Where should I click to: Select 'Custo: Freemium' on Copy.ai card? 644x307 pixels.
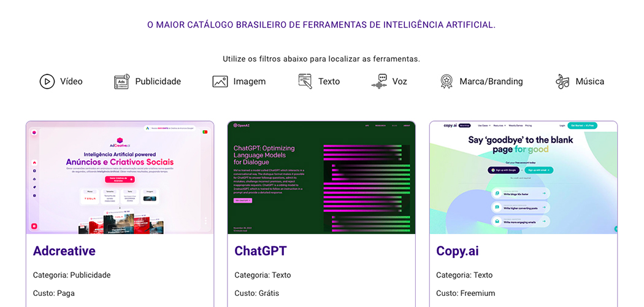coord(466,293)
